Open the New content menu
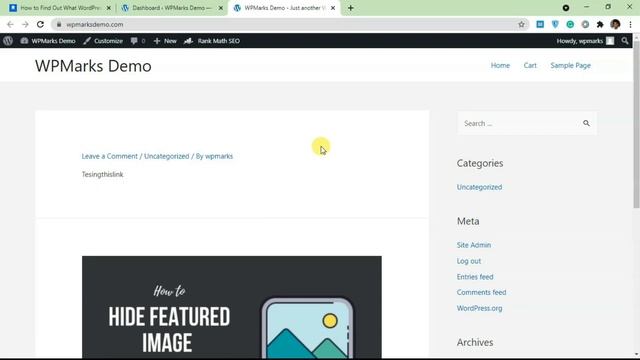Viewport: 640px width, 360px height. click(x=165, y=41)
